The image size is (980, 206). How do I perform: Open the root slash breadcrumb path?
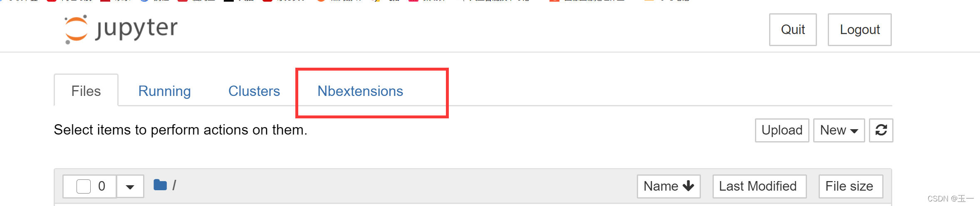pos(174,185)
